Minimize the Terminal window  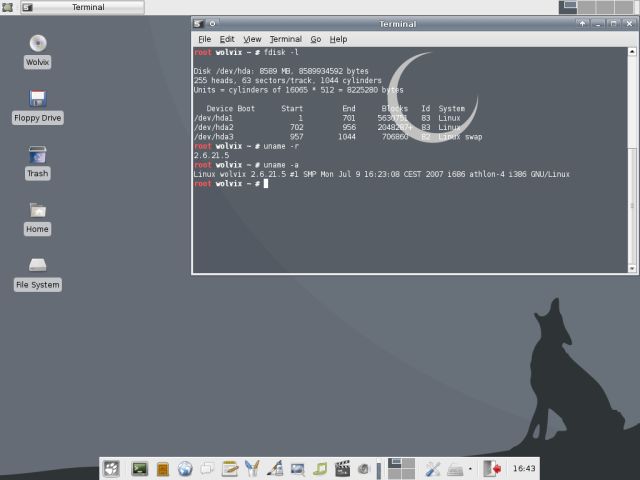pos(598,24)
